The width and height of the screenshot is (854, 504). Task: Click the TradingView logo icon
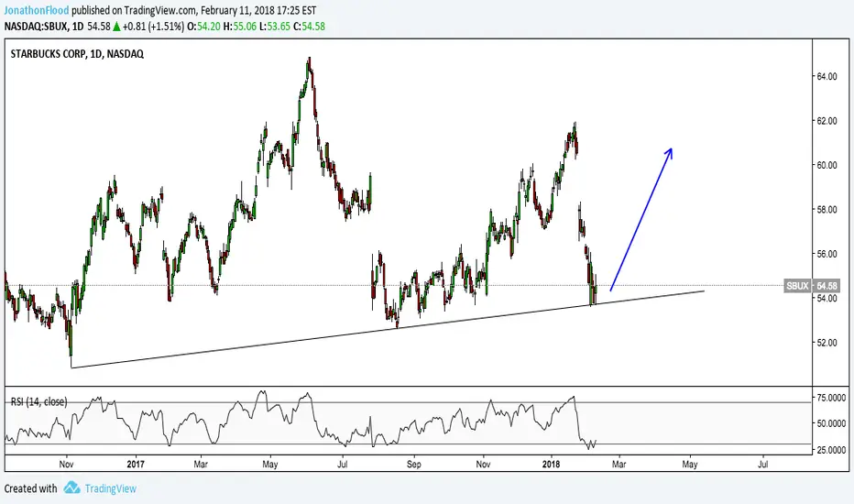pyautogui.click(x=71, y=488)
